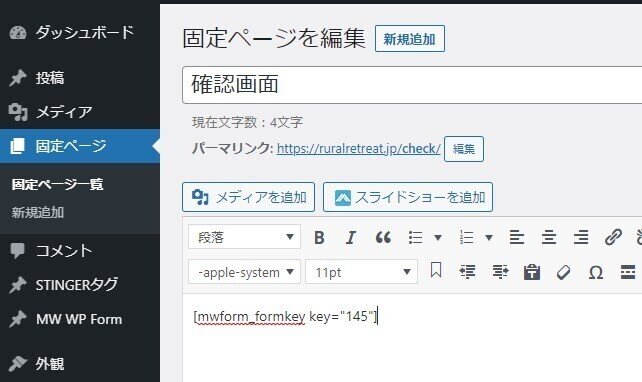Click the paste as text icon
642x382 pixels.
coord(532,272)
